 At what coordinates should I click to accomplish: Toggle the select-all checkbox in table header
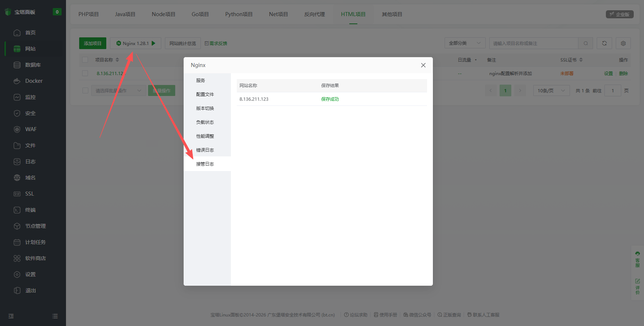85,60
